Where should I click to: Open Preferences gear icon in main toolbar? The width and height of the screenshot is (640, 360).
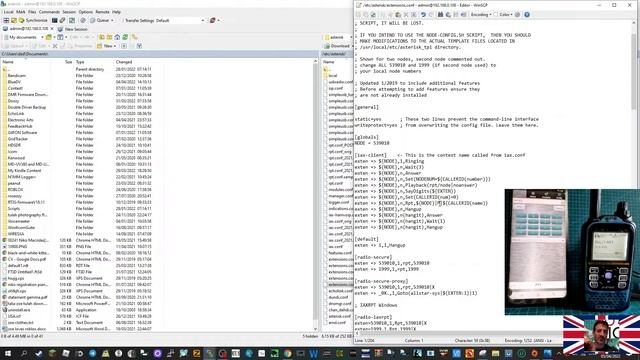point(83,20)
